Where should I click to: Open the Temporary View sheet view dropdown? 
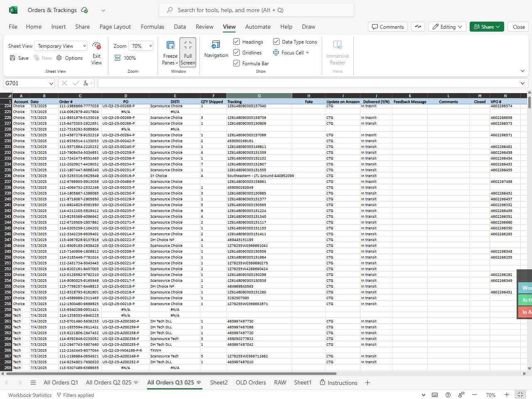[x=61, y=46]
